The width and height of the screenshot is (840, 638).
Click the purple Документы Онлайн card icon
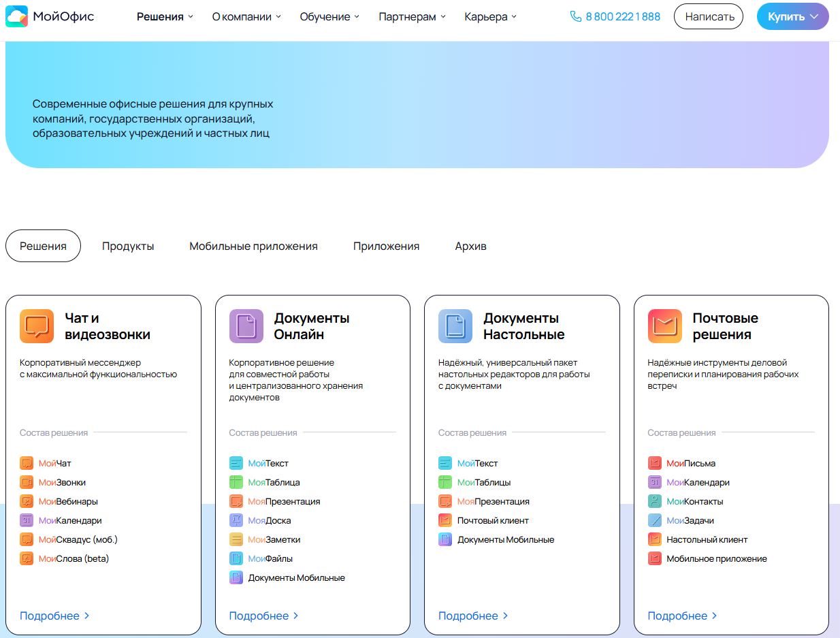click(246, 326)
